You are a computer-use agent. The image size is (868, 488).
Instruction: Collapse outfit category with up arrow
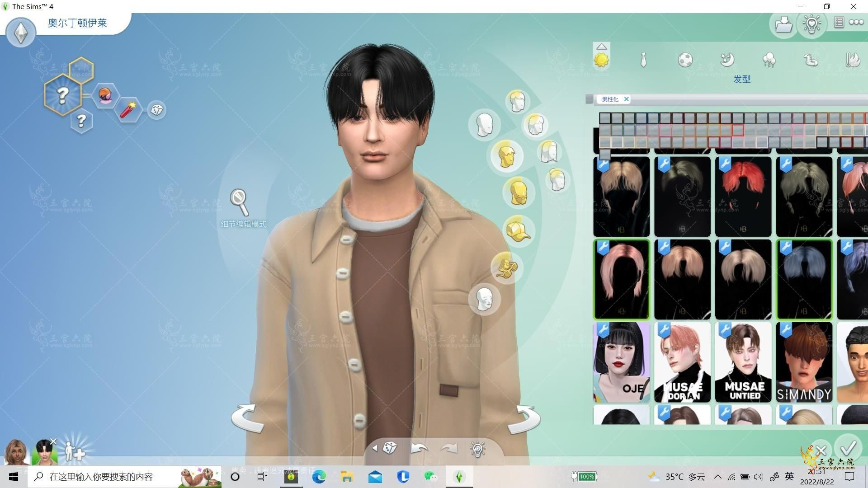[x=601, y=47]
